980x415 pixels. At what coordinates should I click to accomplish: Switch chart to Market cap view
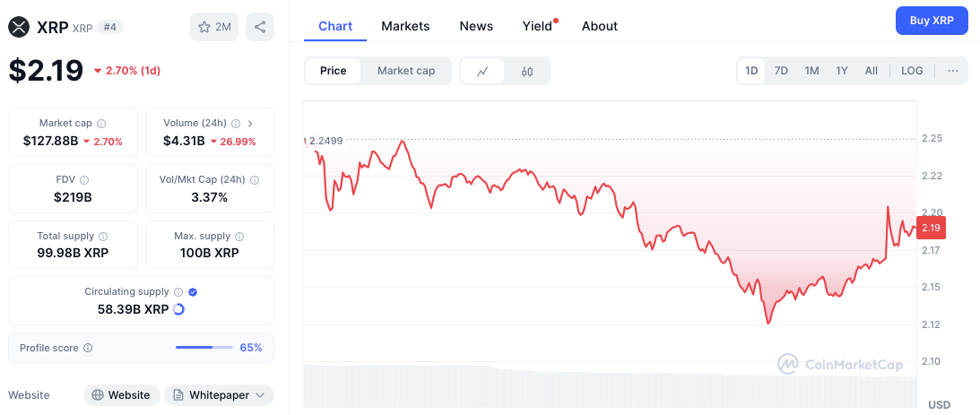pyautogui.click(x=406, y=71)
